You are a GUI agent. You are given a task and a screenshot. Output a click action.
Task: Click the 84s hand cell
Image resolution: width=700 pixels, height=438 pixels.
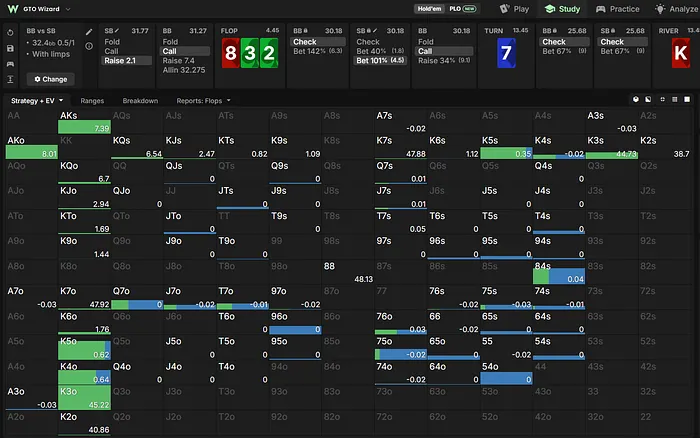coord(559,272)
